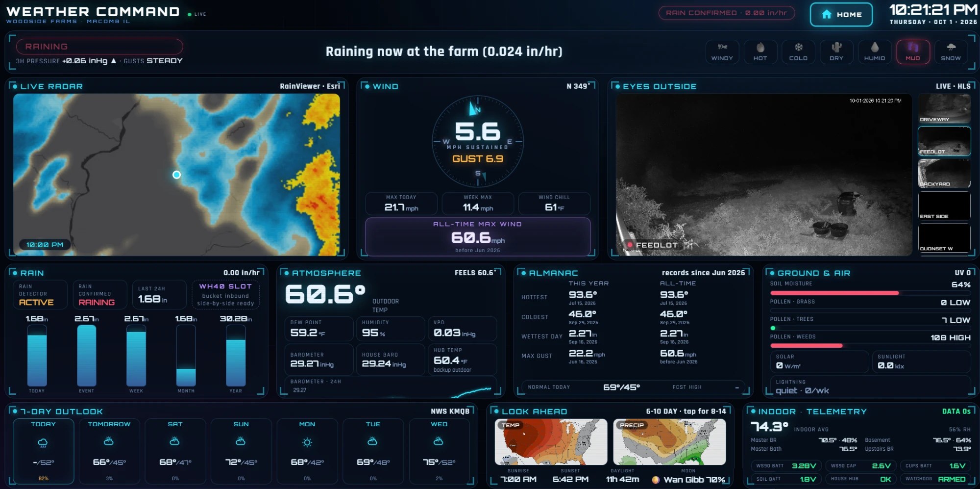Viewport: 980px width, 489px height.
Task: Select the Sat forecast card
Action: 175,451
